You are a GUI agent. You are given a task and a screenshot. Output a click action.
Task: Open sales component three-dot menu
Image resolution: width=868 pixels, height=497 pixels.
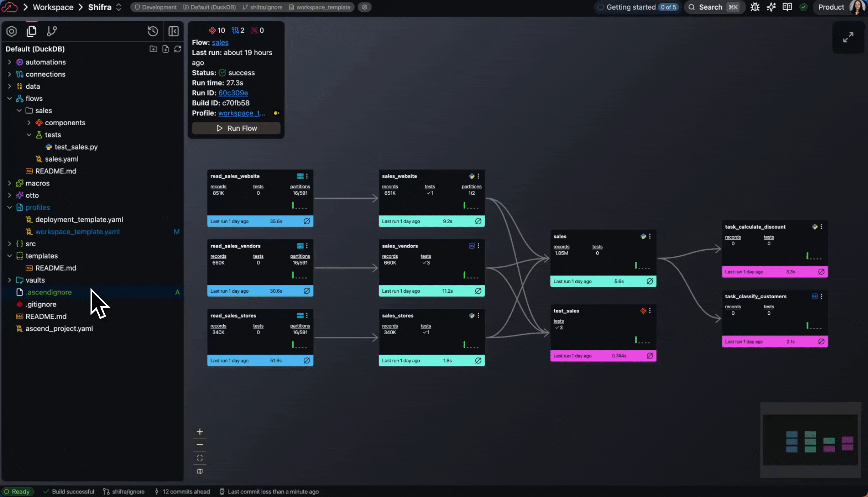pyautogui.click(x=650, y=237)
